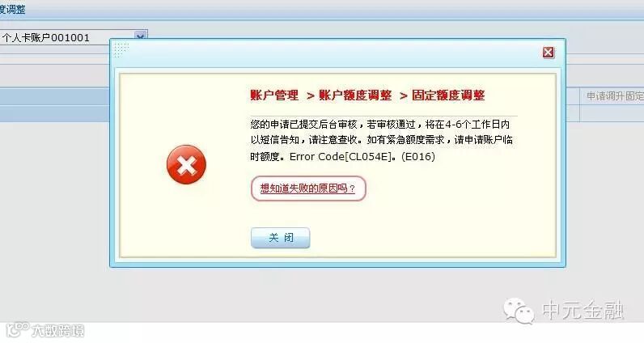Select the 固定额度调整 breadcrumb
644x343 pixels.
tap(448, 95)
